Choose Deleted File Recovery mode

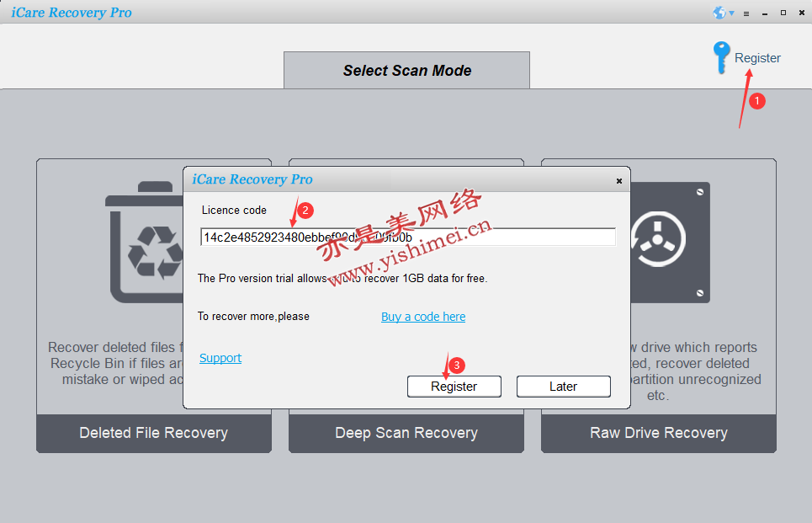(x=154, y=434)
